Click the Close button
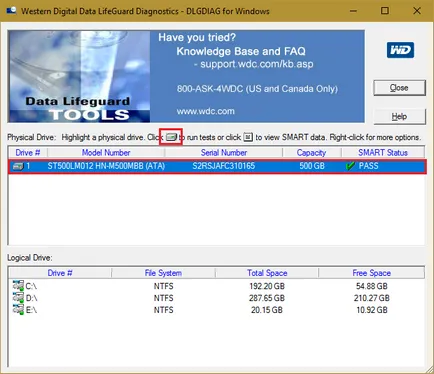The height and width of the screenshot is (374, 434). 399,88
